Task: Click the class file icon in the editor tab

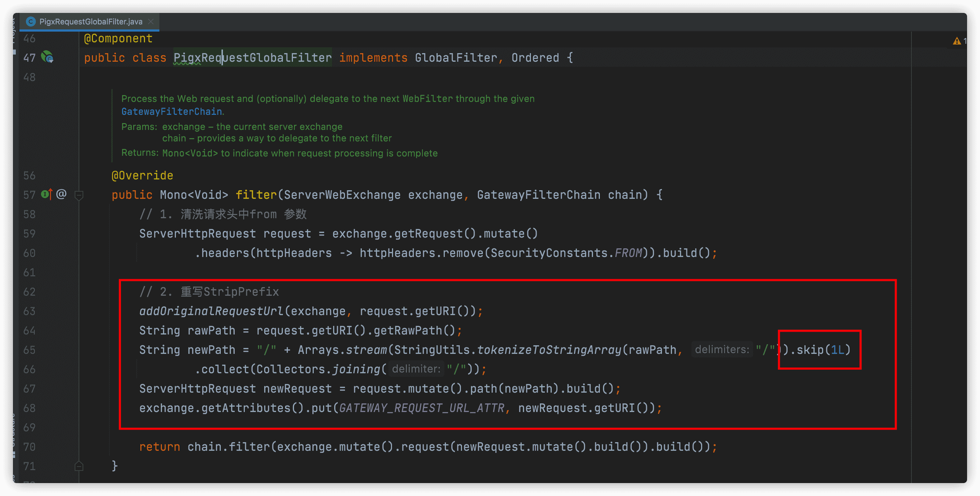Action: pos(31,22)
